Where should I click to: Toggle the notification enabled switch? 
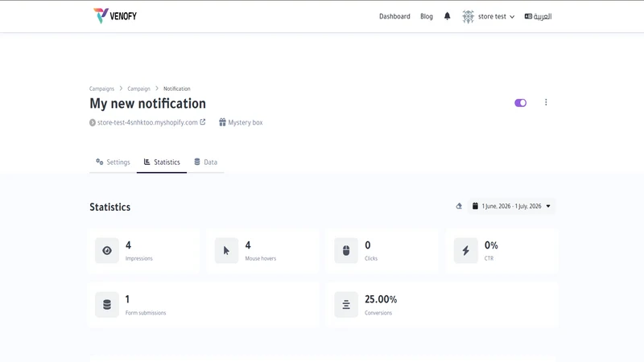520,103
